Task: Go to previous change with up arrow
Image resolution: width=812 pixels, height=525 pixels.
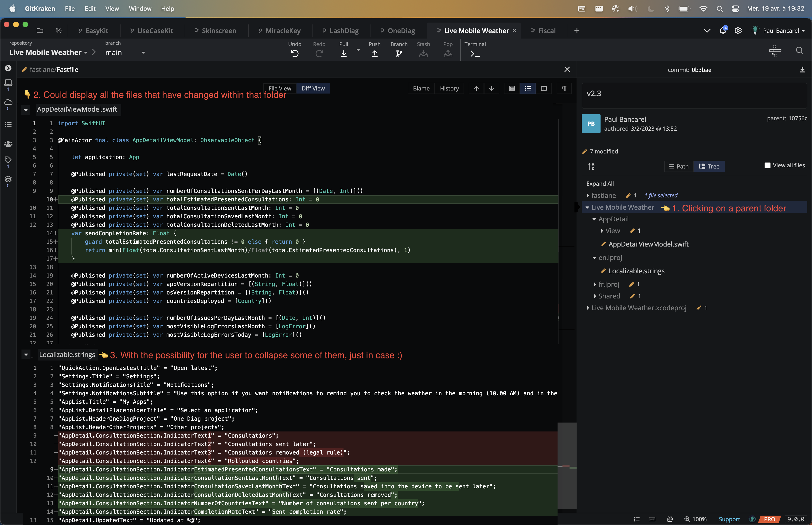Action: (x=476, y=88)
